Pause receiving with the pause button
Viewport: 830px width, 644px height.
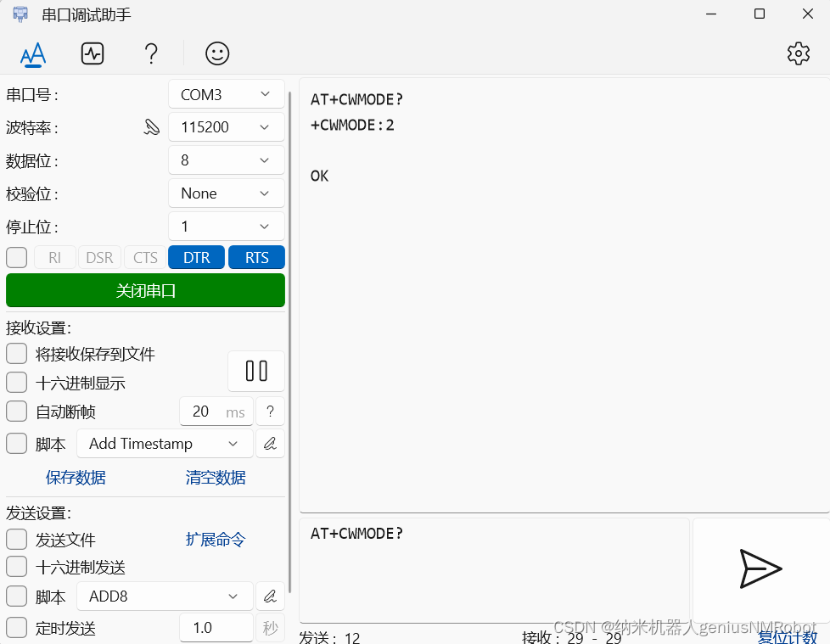[256, 371]
